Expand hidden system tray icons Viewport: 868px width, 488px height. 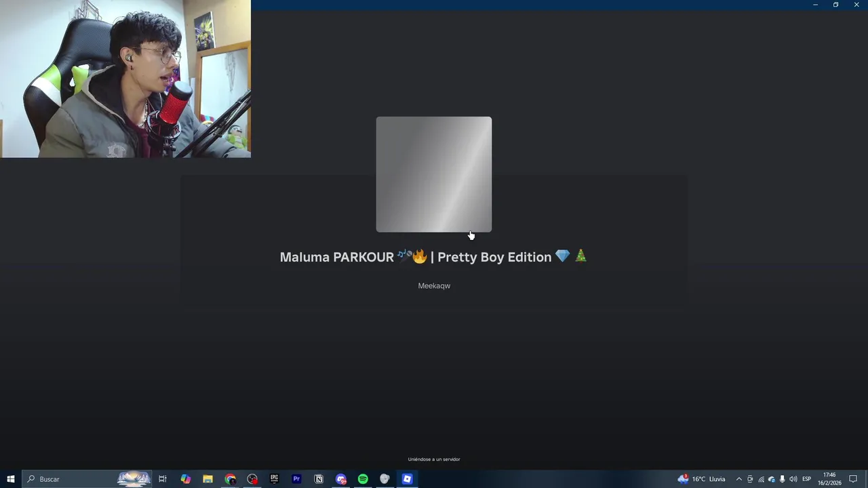[x=738, y=479]
